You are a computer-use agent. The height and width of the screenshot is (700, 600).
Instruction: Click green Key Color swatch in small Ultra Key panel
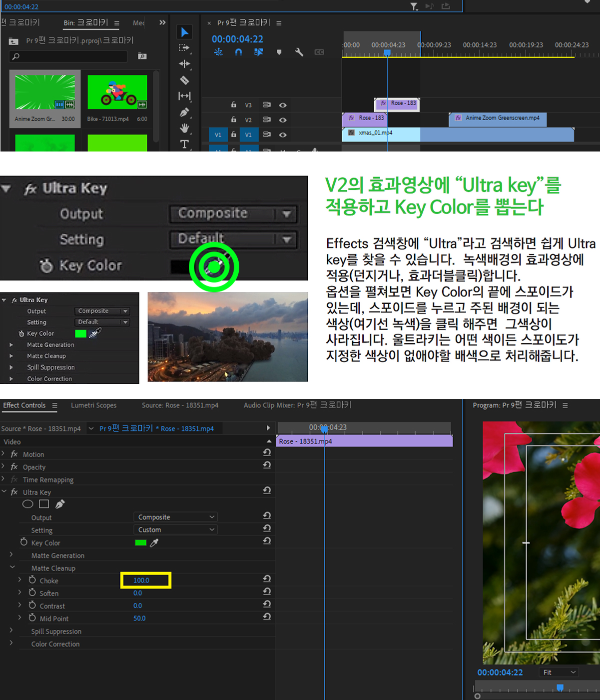80,333
